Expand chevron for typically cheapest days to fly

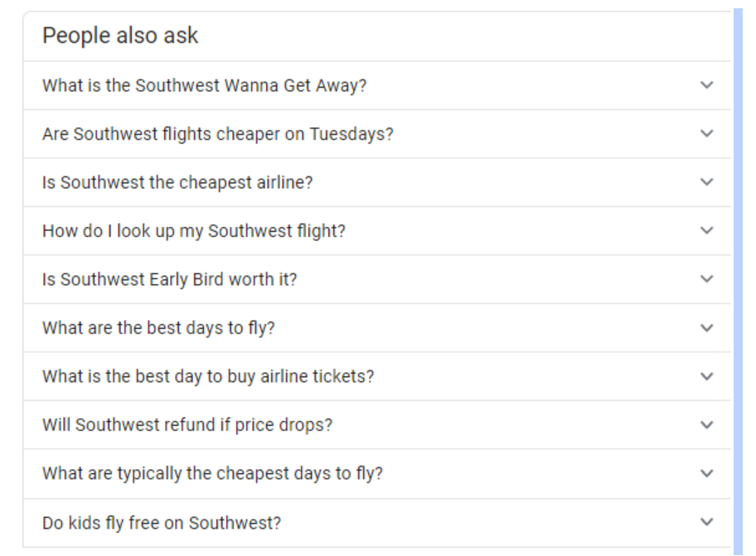(706, 474)
